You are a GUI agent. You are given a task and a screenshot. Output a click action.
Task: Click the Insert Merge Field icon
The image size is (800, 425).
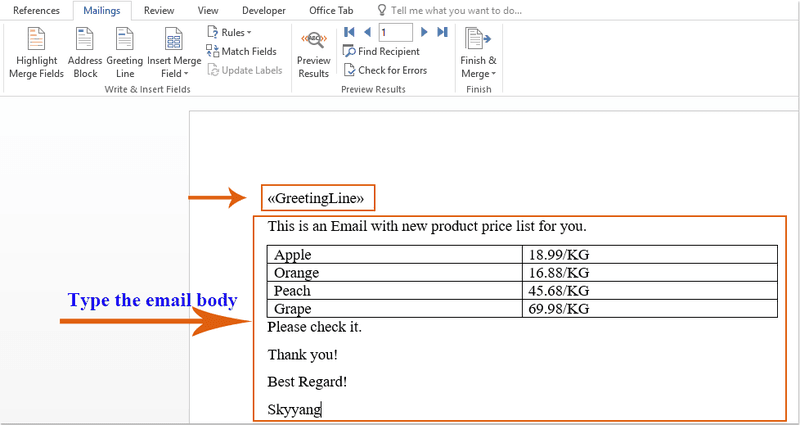[x=174, y=39]
